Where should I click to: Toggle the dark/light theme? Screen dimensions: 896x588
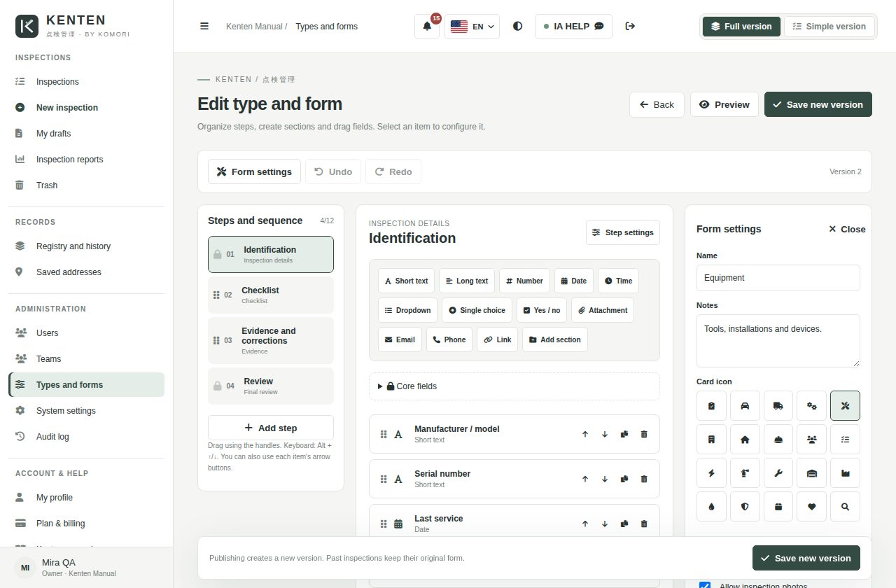(x=517, y=27)
